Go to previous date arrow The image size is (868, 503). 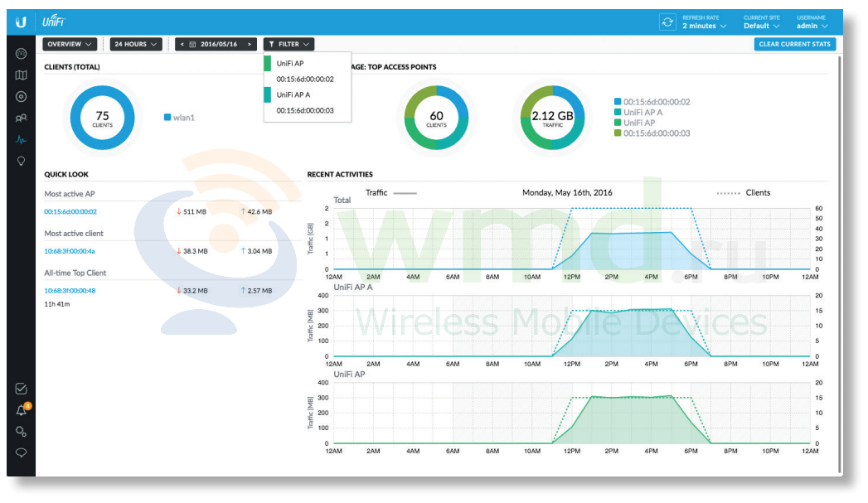[x=182, y=44]
